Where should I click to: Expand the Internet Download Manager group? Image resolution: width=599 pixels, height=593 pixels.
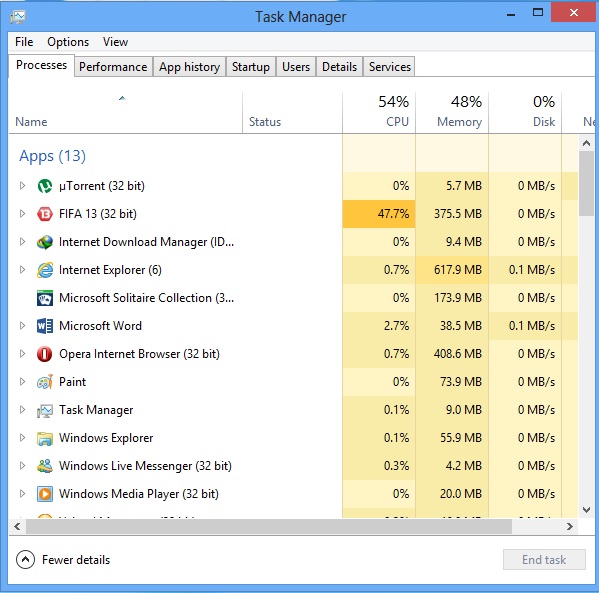click(22, 241)
